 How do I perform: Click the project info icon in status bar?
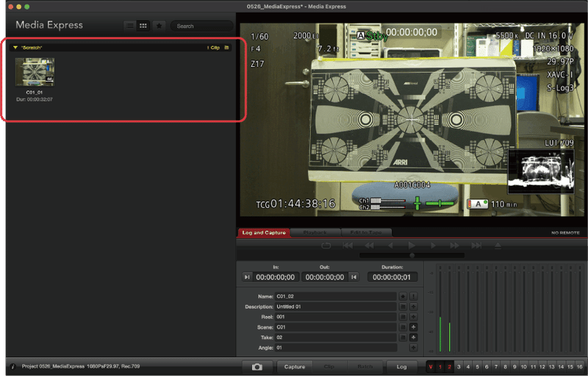pyautogui.click(x=12, y=366)
